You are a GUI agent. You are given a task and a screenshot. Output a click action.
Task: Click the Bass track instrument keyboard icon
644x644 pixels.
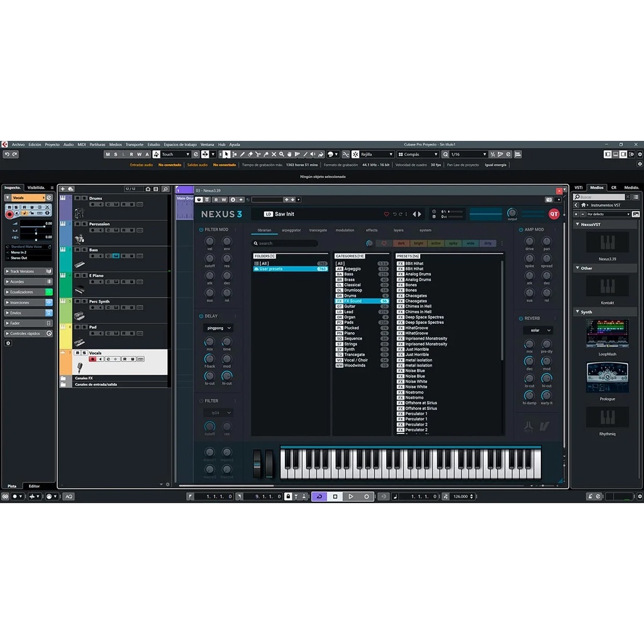pos(116,256)
